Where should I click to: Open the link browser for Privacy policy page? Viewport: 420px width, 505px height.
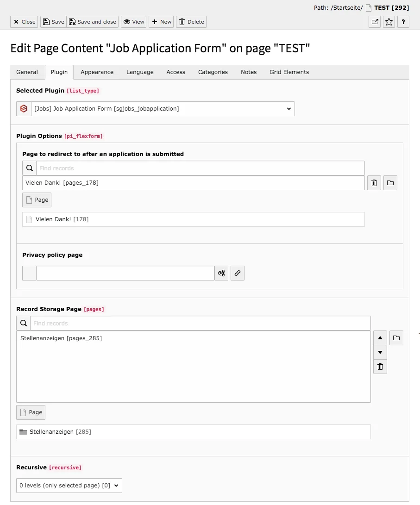tap(238, 273)
